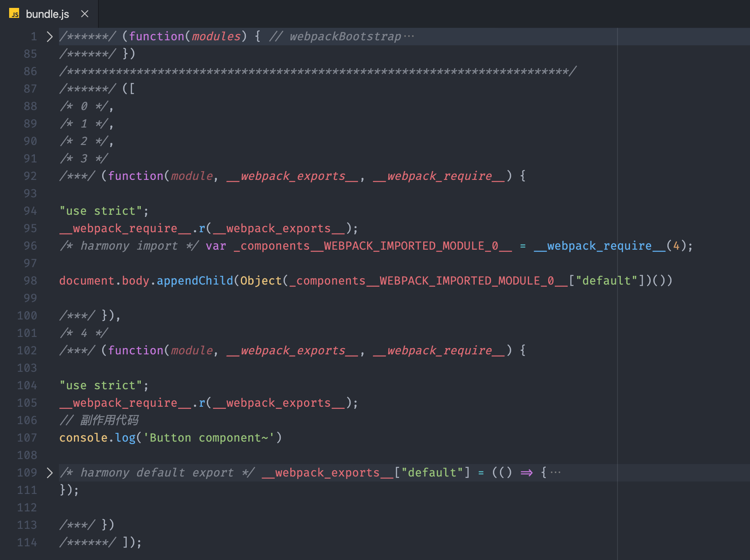The image size is (750, 560).
Task: Select the bundle.js tab
Action: click(49, 14)
